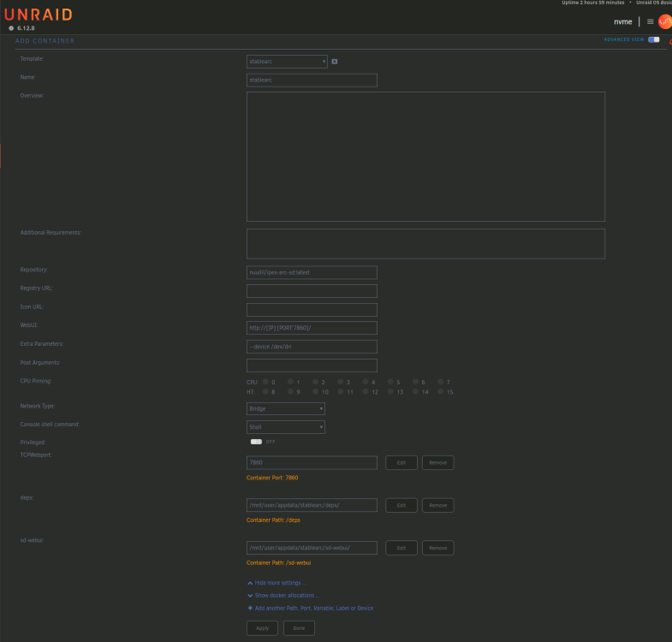This screenshot has width=672, height=642.
Task: Click the sd-webui host path field
Action: pos(312,548)
